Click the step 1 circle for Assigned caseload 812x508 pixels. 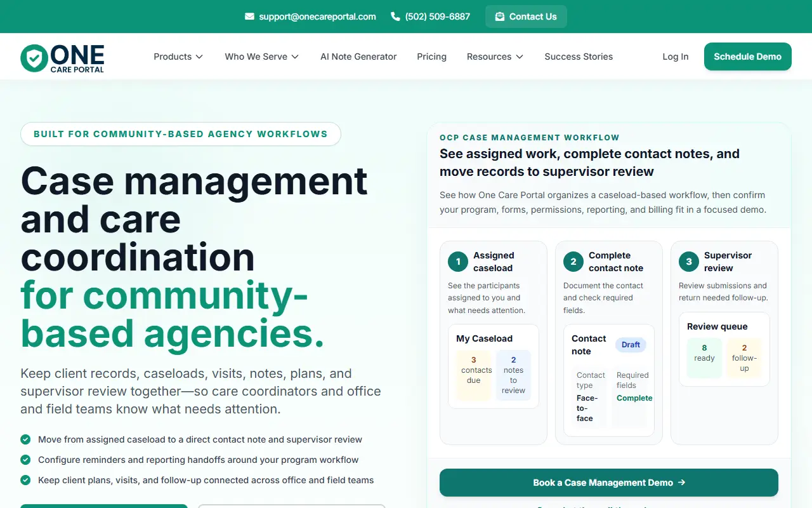pyautogui.click(x=458, y=262)
